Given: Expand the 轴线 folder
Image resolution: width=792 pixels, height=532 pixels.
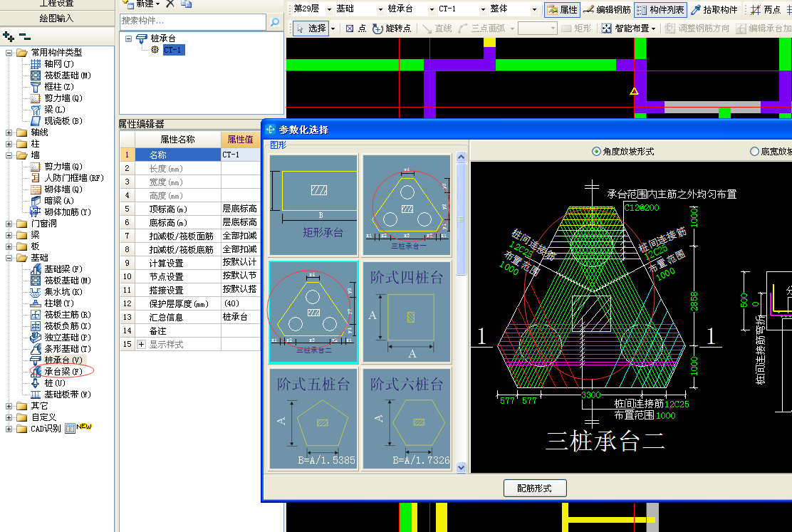Looking at the screenshot, I should (x=9, y=132).
